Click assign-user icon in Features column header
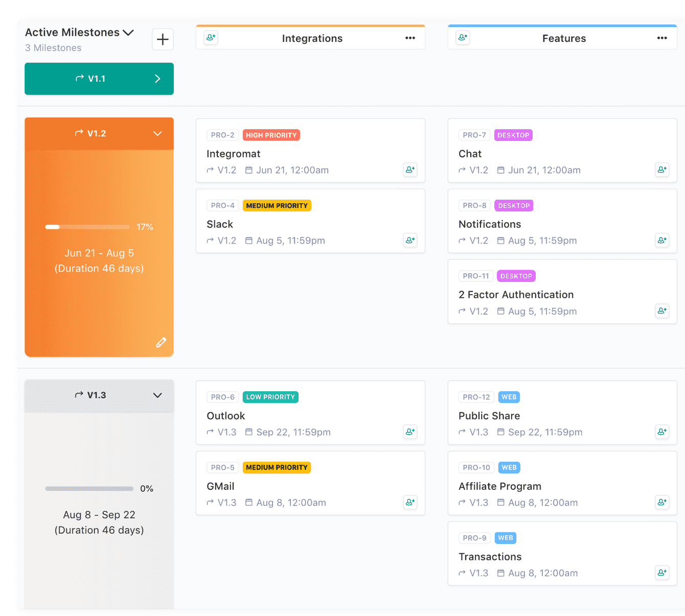This screenshot has width=685, height=616. [463, 38]
